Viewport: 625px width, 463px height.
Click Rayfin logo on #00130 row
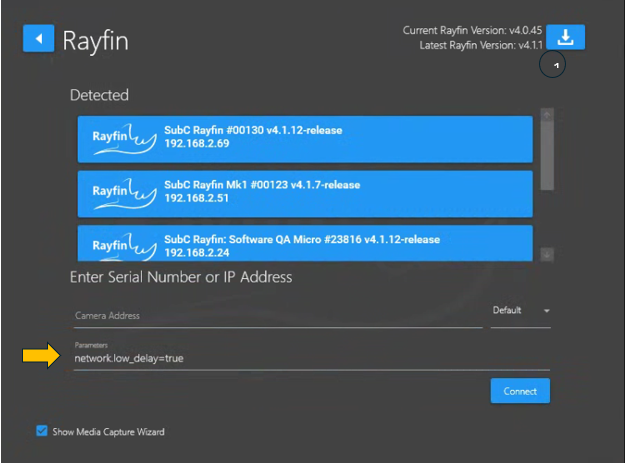[124, 139]
